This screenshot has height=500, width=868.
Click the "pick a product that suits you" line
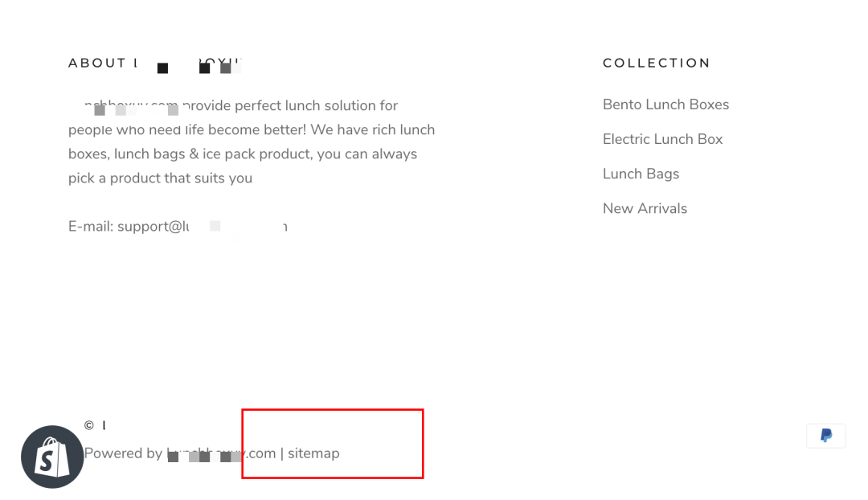[160, 178]
